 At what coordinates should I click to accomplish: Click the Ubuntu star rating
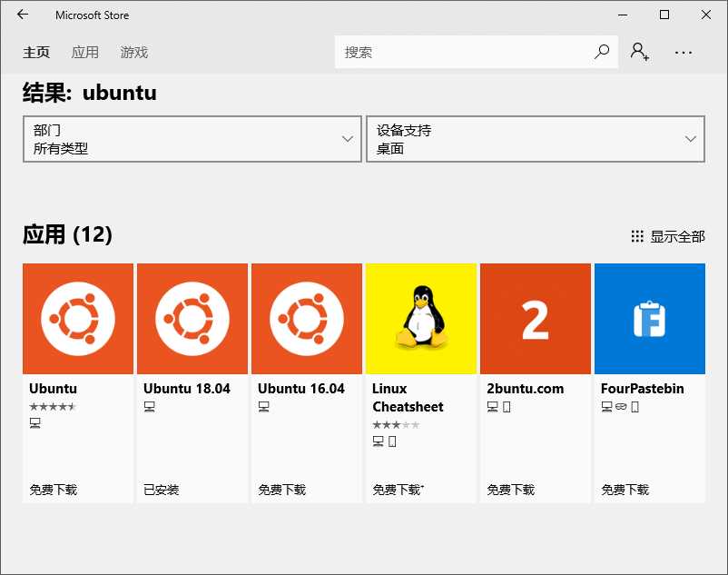pyautogui.click(x=53, y=407)
